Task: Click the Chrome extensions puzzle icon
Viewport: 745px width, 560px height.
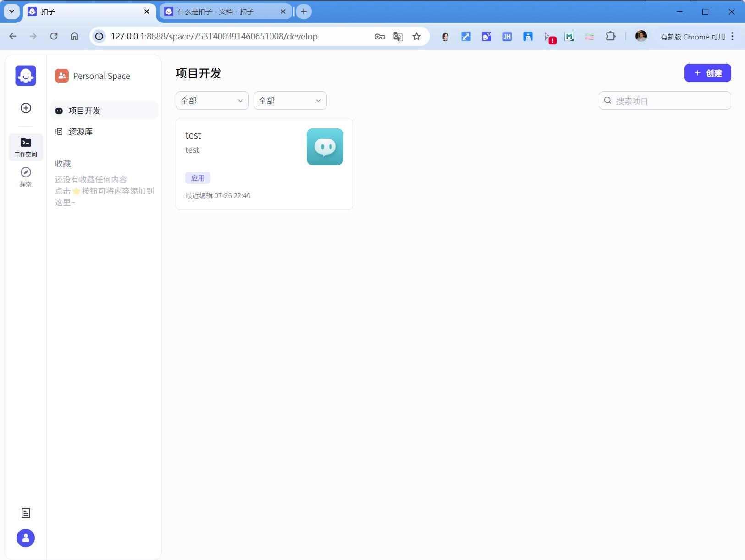Action: click(610, 37)
